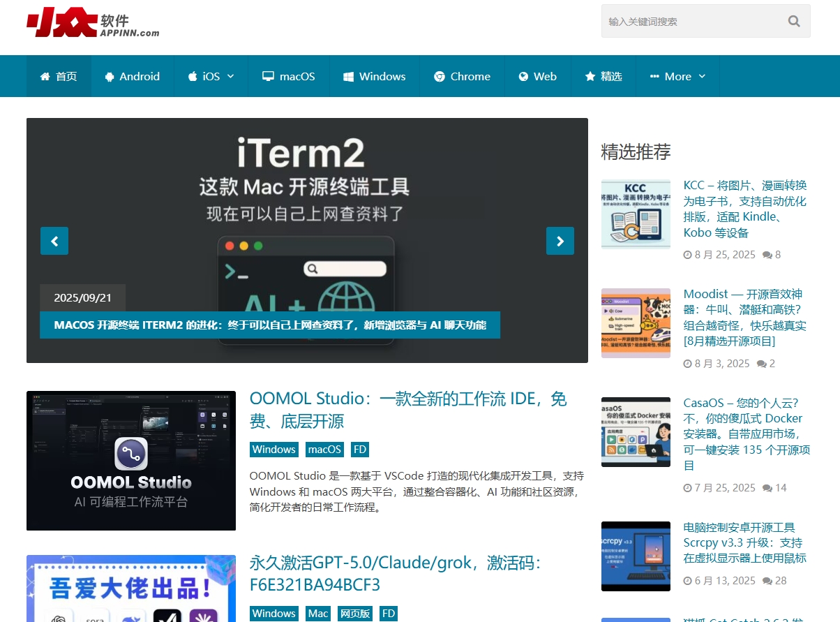Screen dimensions: 840x622
Task: Click the Apple icon next to iOS
Action: click(x=193, y=77)
